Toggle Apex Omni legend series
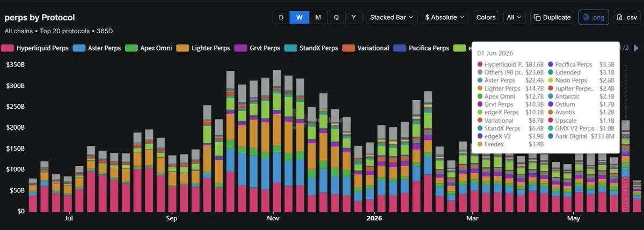The height and width of the screenshot is (230, 644). [148, 48]
